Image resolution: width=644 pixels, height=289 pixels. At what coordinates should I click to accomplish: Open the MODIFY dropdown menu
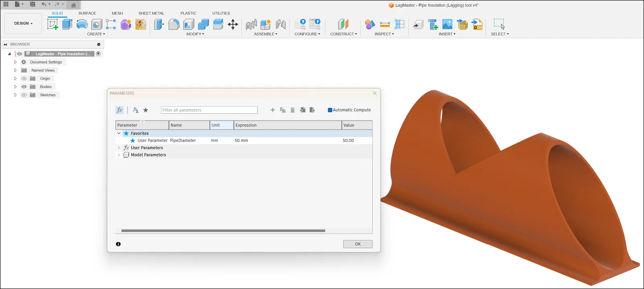pyautogui.click(x=195, y=34)
